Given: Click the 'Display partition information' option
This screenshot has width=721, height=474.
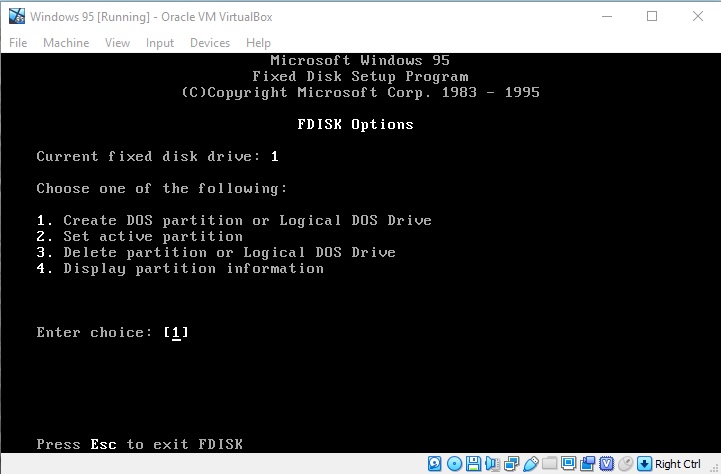Looking at the screenshot, I should tap(180, 268).
